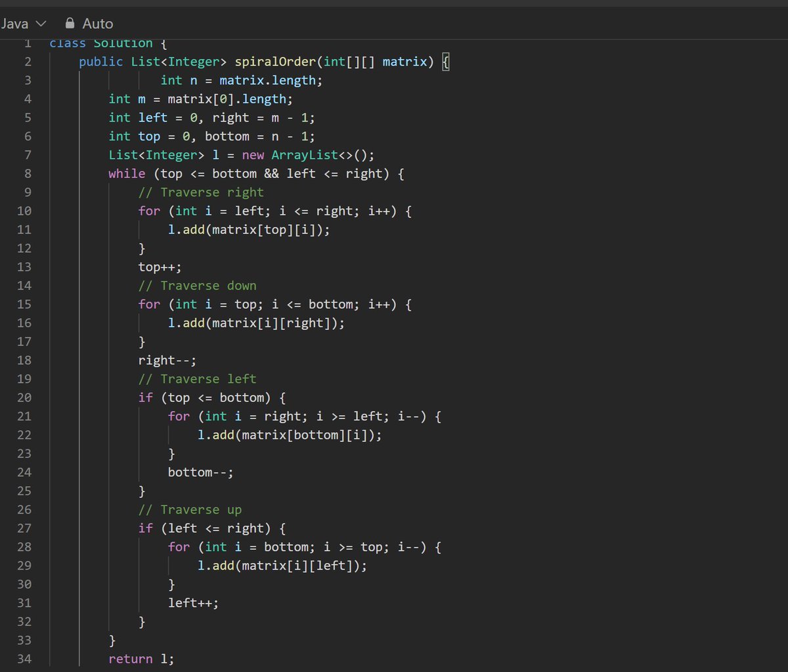788x672 pixels.
Task: Select the ArrayList keyword on line 7
Action: pos(304,154)
